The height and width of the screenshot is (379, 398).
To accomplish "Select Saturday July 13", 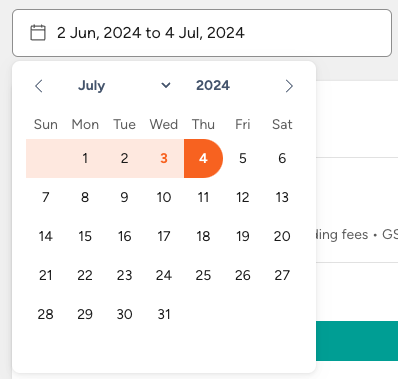I will (x=282, y=197).
